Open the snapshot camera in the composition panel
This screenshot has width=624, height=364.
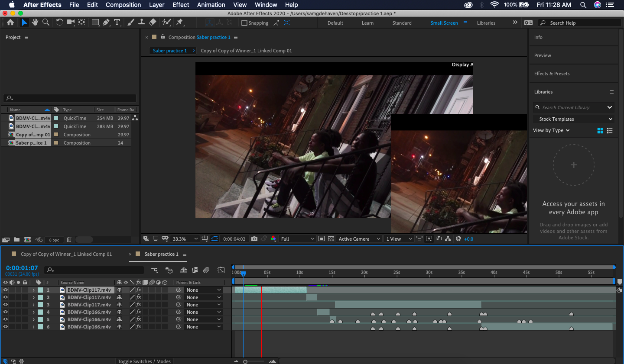[x=254, y=238]
